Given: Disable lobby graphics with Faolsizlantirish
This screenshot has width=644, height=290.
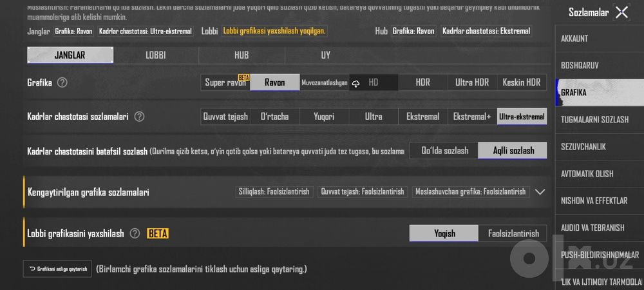Looking at the screenshot, I should (x=513, y=233).
